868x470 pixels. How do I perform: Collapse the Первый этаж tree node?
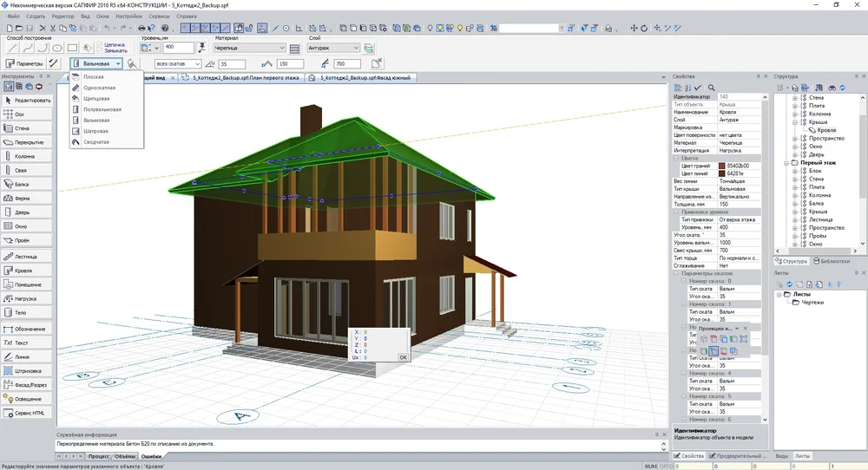click(786, 163)
